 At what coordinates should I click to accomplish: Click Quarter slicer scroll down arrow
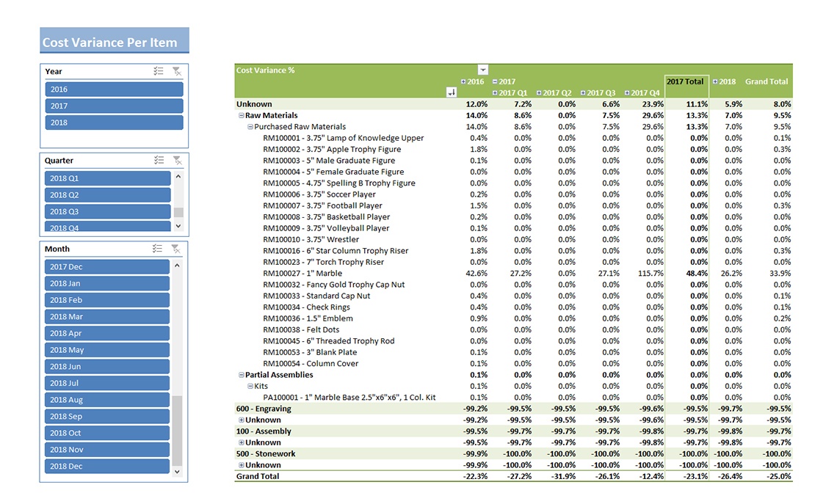click(x=178, y=226)
